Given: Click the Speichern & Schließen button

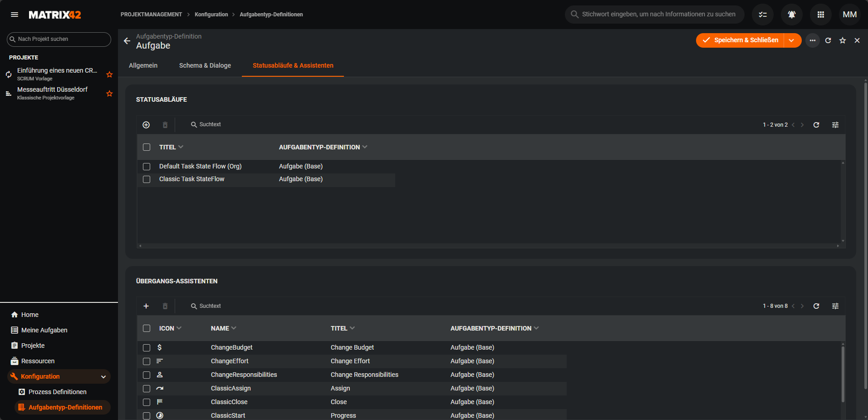Looking at the screenshot, I should click(740, 40).
